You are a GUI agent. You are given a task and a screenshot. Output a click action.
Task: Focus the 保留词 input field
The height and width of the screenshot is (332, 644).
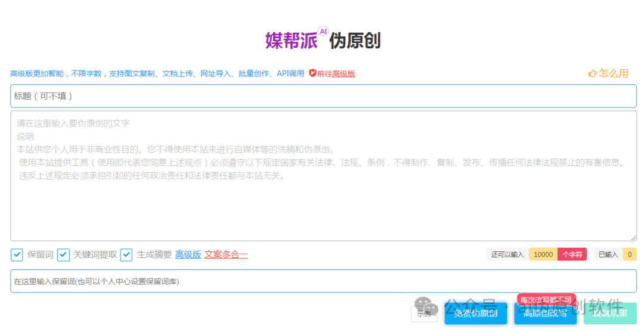pos(323,281)
